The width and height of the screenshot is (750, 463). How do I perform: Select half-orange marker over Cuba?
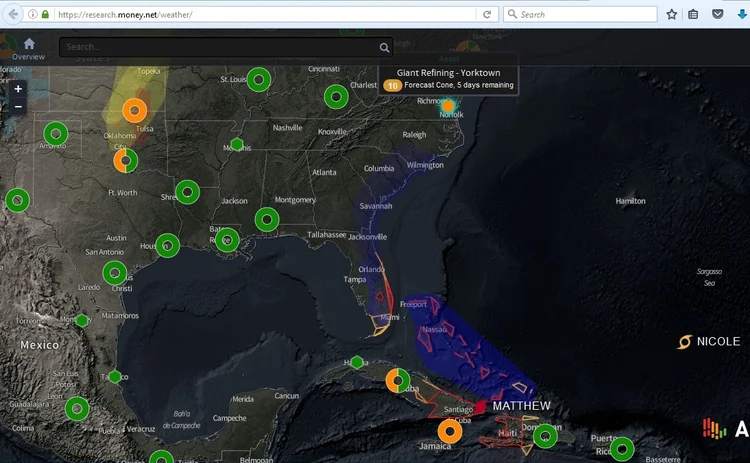[397, 381]
